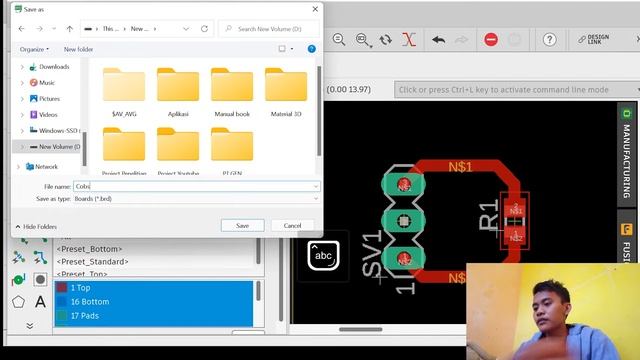Expand the Downloads tree node chevron
This screenshot has height=360, width=640.
pyautogui.click(x=22, y=67)
